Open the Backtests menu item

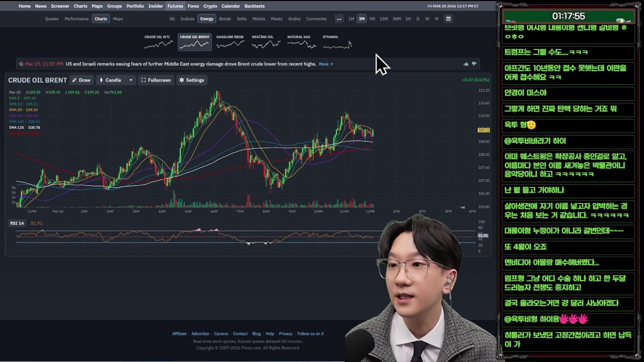point(254,6)
